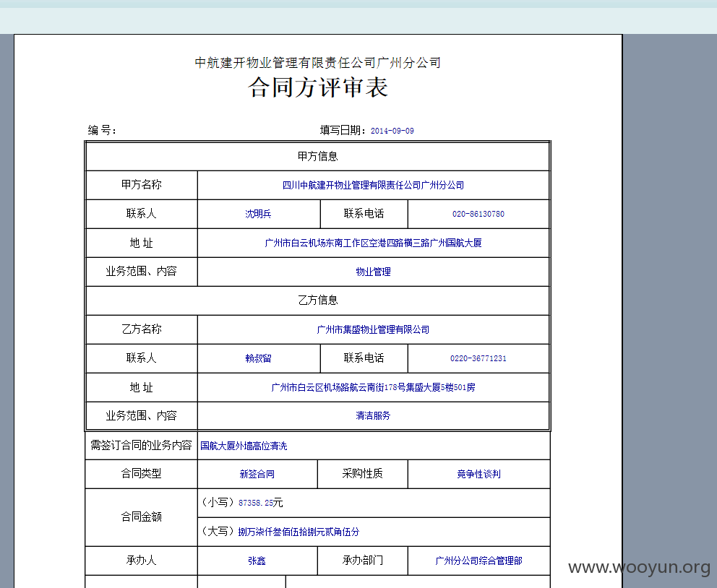The image size is (717, 588).
Task: Click the 甲方名称 label cell
Action: coord(141,185)
